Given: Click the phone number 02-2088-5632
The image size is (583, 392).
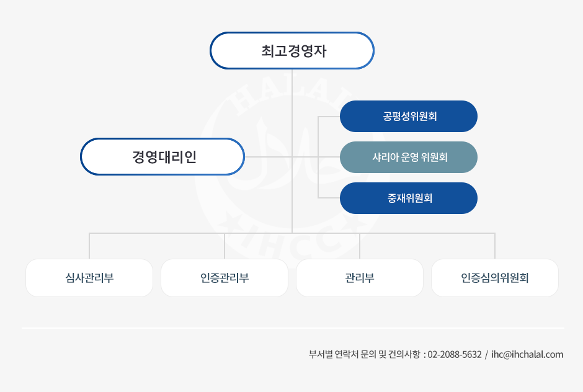Looking at the screenshot, I should point(455,354).
